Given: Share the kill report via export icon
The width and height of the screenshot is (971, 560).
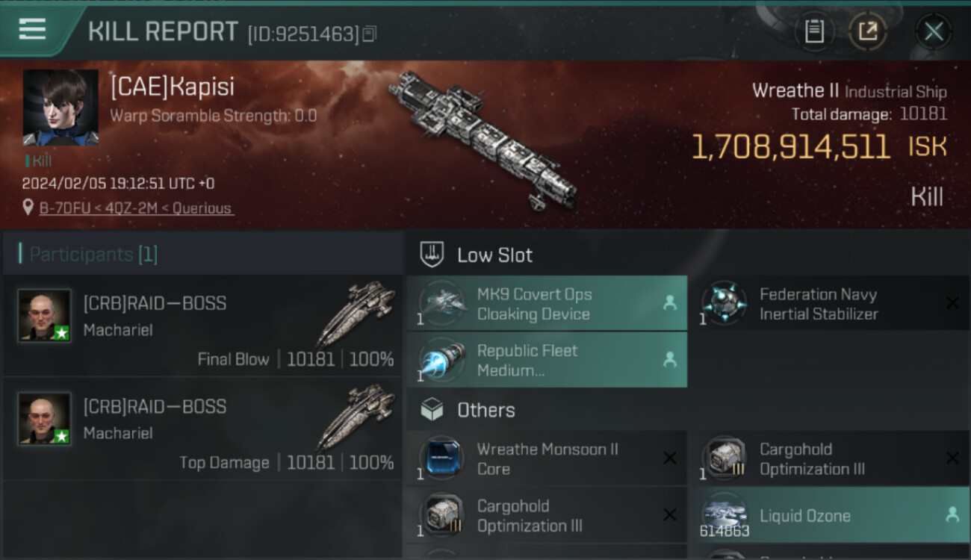Looking at the screenshot, I should click(x=868, y=31).
